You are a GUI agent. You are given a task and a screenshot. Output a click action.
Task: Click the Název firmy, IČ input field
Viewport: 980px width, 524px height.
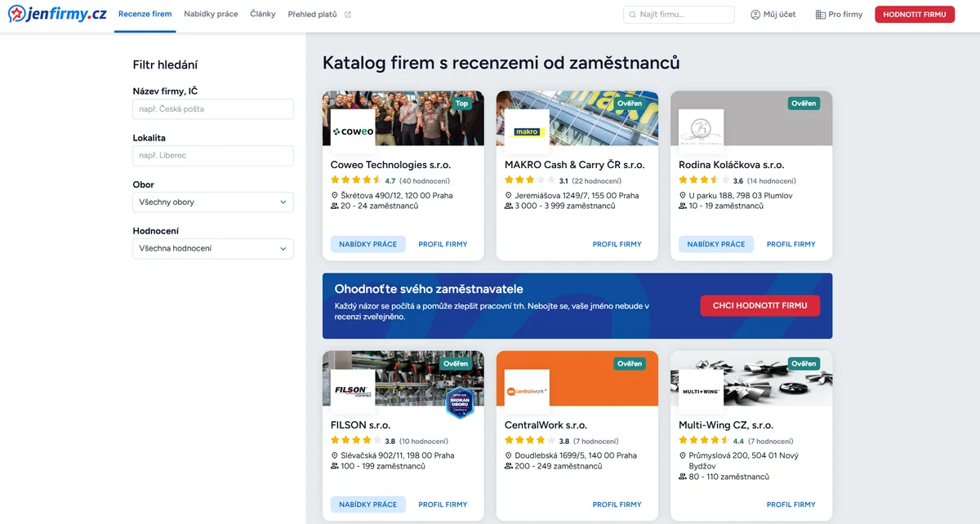click(x=213, y=109)
